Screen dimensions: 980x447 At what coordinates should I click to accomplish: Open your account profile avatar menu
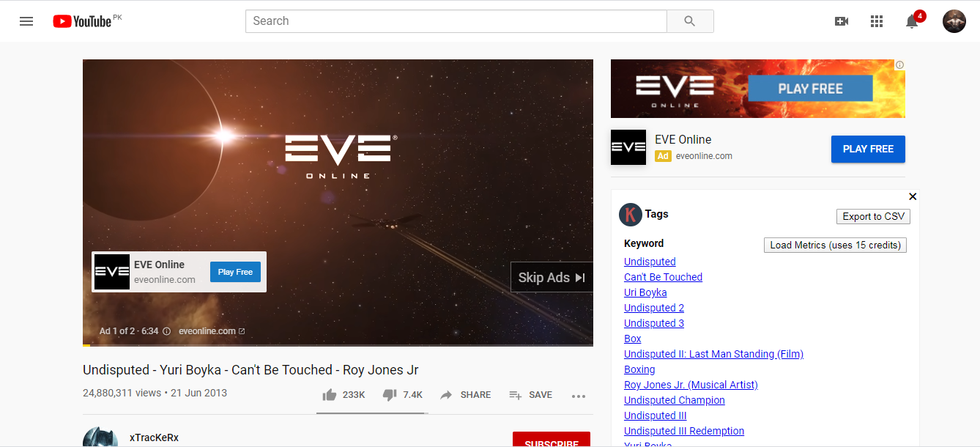(954, 21)
